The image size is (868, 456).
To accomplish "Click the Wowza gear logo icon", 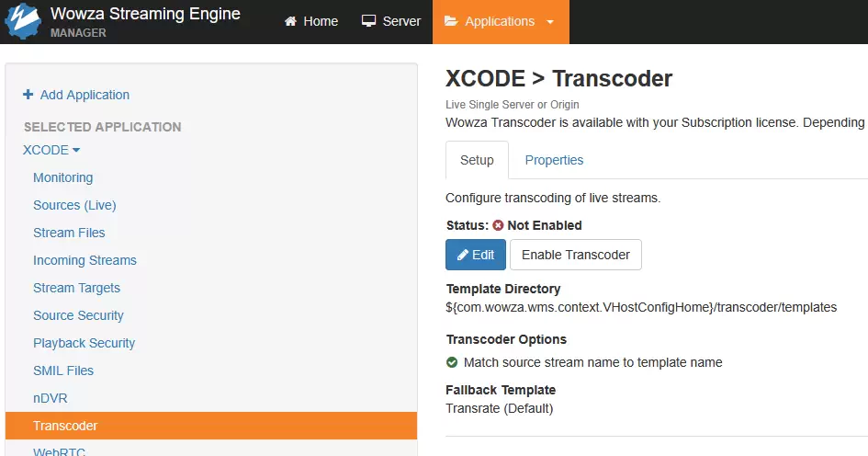I will pos(23,22).
